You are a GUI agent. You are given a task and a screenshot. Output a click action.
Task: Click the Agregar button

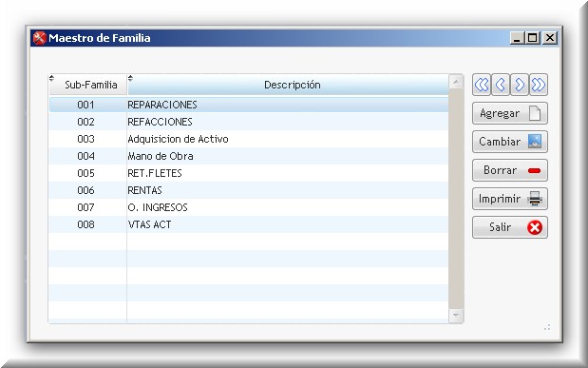coord(510,113)
